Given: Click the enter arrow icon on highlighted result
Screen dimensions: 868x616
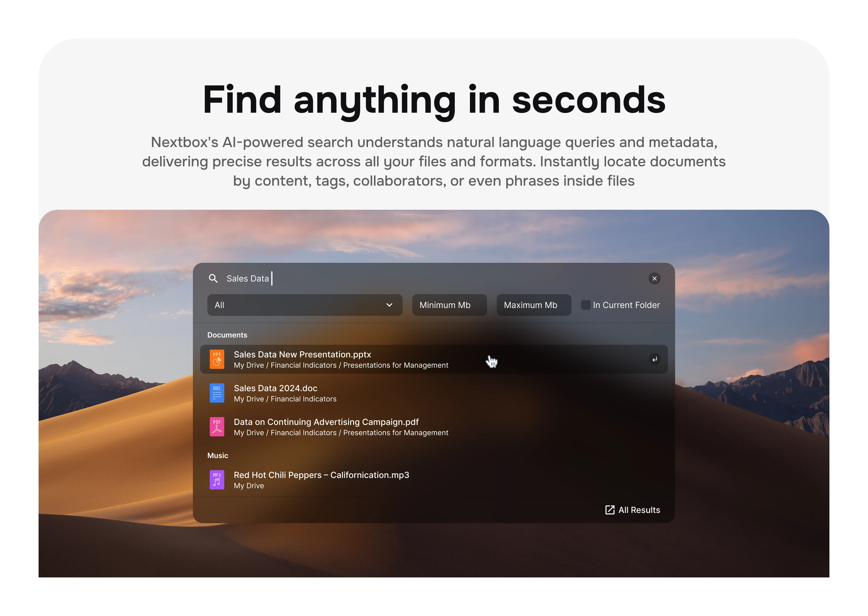Looking at the screenshot, I should pos(654,359).
